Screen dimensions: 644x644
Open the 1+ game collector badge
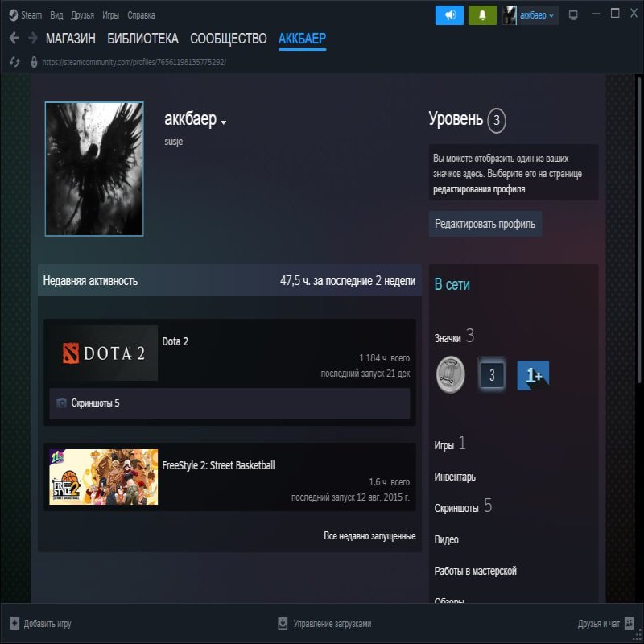(532, 375)
